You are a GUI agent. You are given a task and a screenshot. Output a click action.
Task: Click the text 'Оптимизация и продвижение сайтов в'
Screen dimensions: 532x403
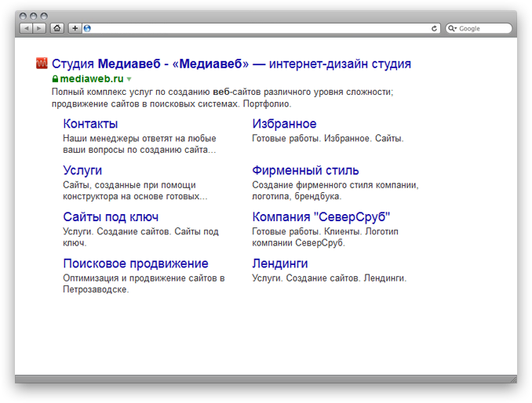click(x=144, y=278)
